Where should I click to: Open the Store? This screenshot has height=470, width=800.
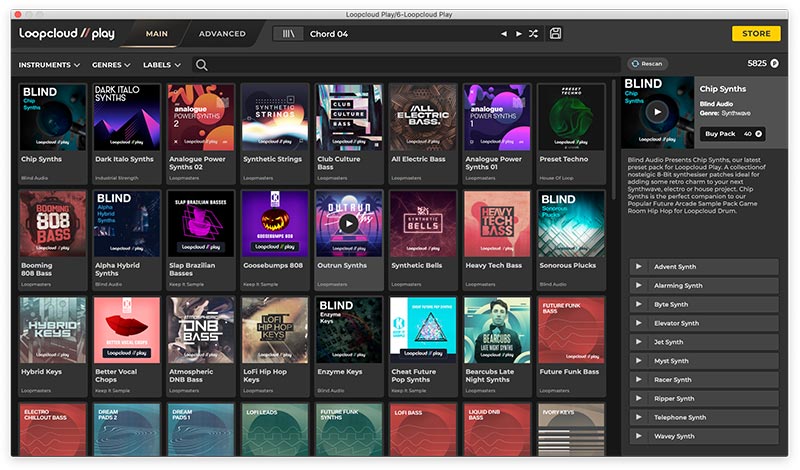(756, 33)
